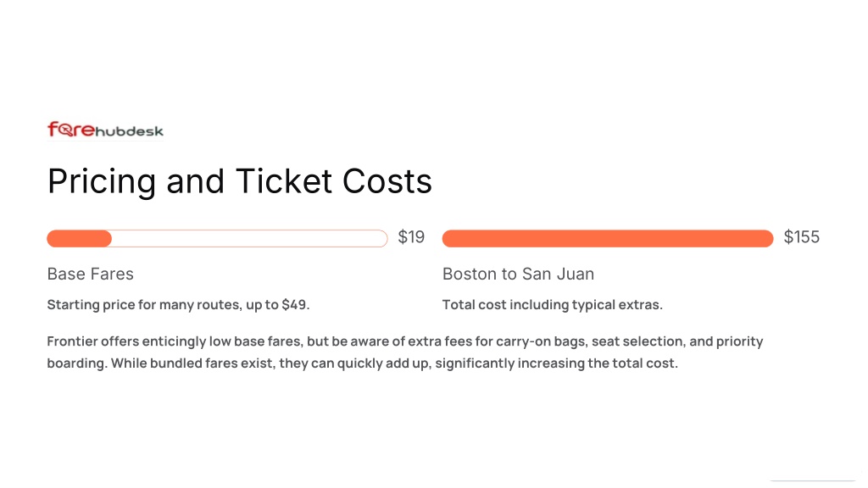The height and width of the screenshot is (488, 868).
Task: Click the Boston to San Juan subheading
Action: coord(518,274)
